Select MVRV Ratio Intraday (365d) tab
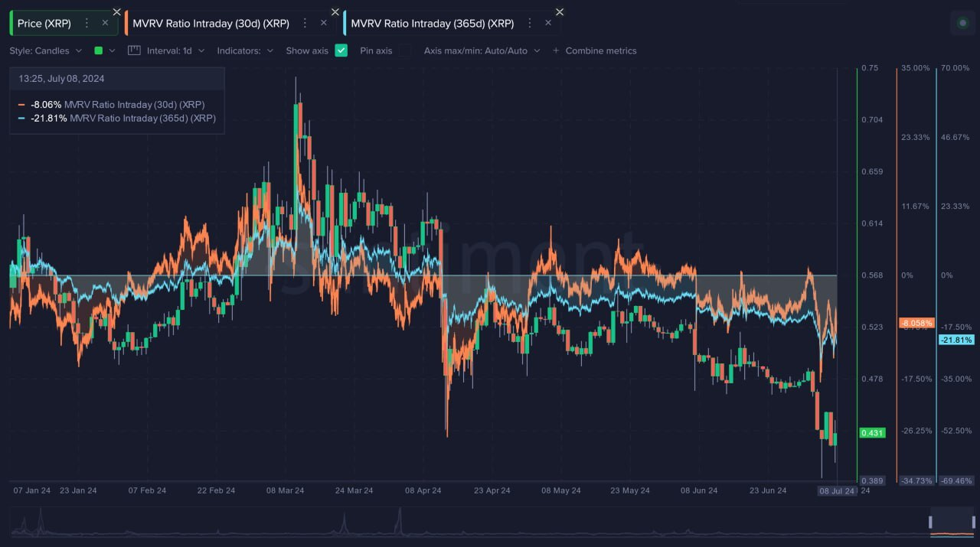 [432, 23]
